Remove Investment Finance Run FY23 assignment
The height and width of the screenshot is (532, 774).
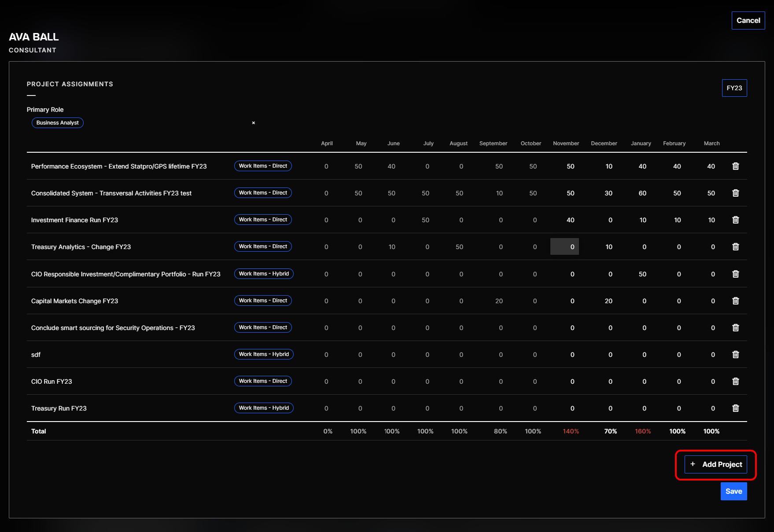pos(735,220)
